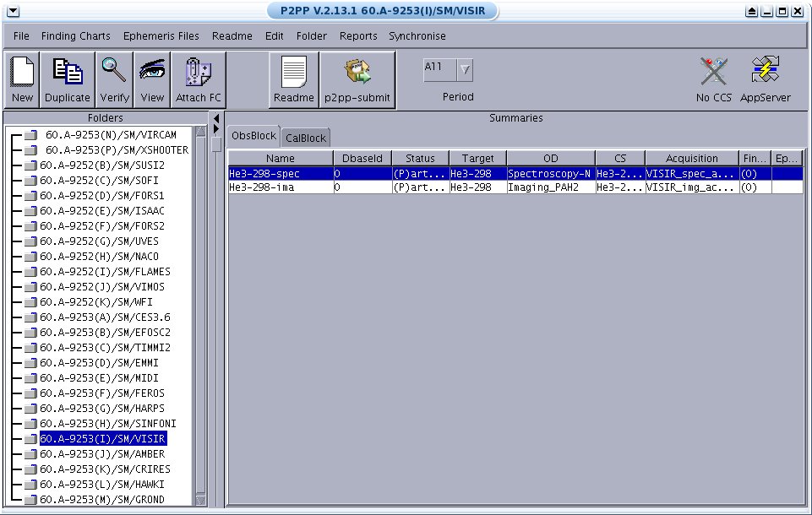
Task: Select folder 60.A-9253(G)/SM/HARPS
Action: pyautogui.click(x=102, y=409)
